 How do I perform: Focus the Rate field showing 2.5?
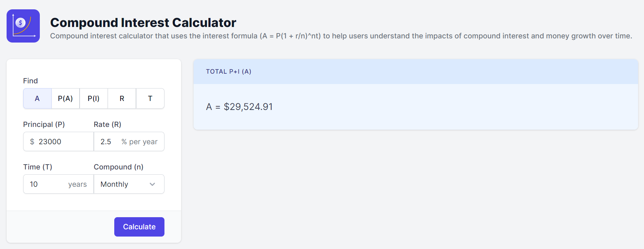click(x=108, y=142)
